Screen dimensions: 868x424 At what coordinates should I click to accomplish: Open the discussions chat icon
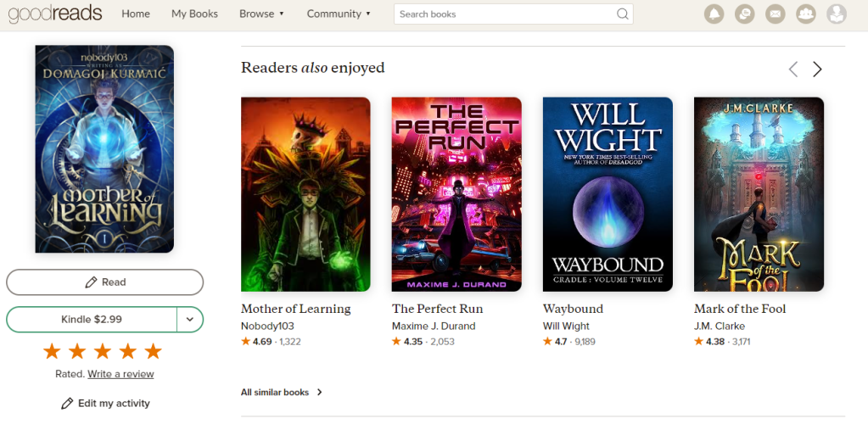point(745,14)
